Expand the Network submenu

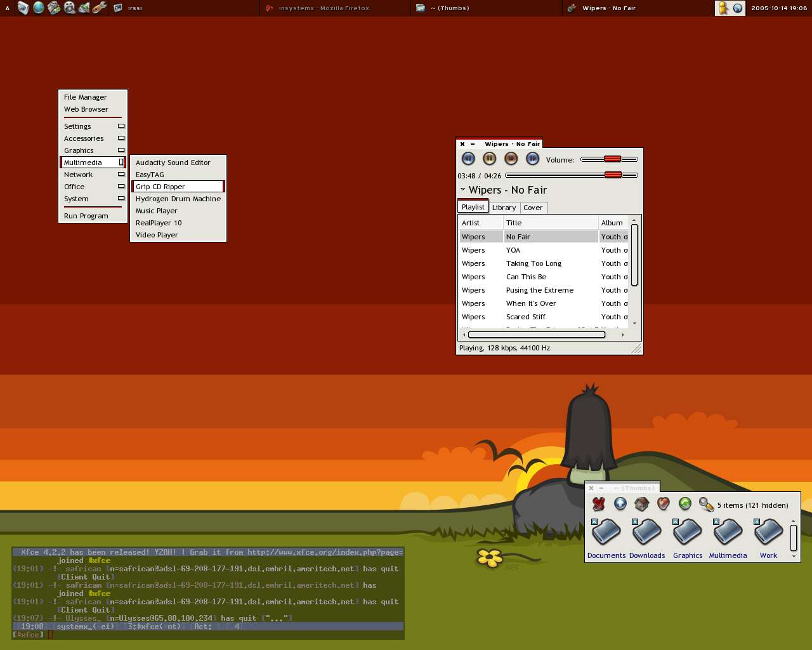pyautogui.click(x=93, y=175)
